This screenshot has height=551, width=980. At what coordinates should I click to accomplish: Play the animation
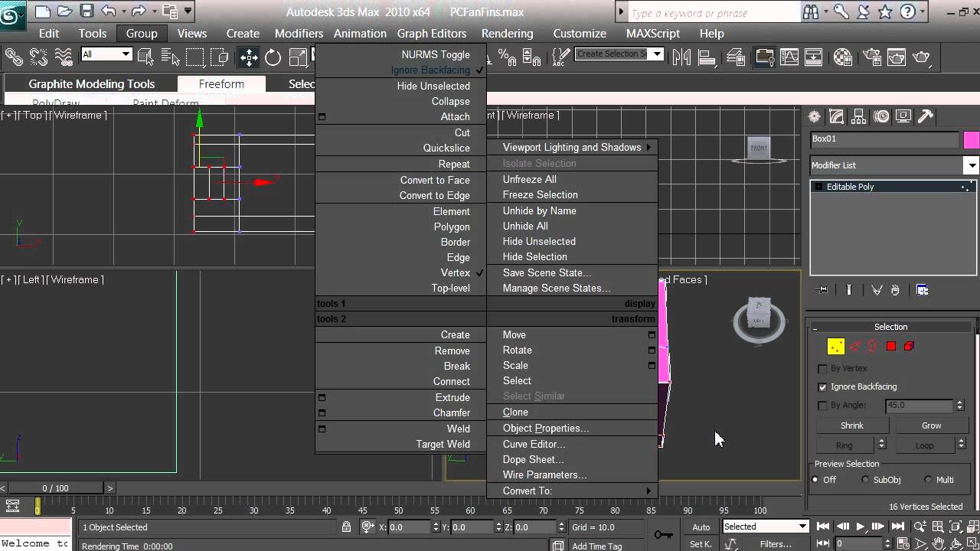(861, 527)
